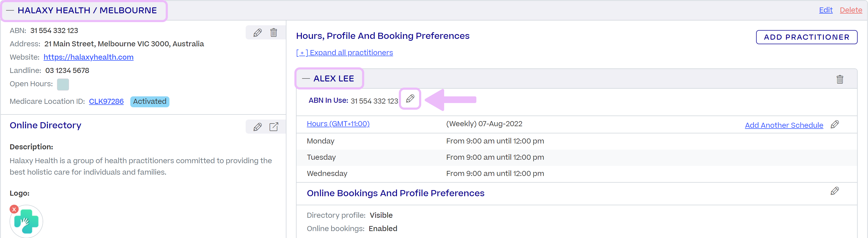
Task: Delete the practice using the trash icon
Action: [x=274, y=32]
